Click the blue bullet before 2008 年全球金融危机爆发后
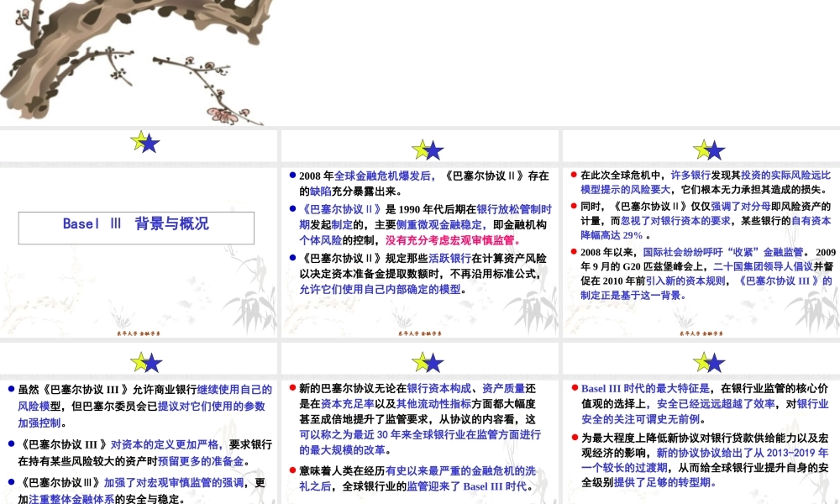 click(x=291, y=176)
